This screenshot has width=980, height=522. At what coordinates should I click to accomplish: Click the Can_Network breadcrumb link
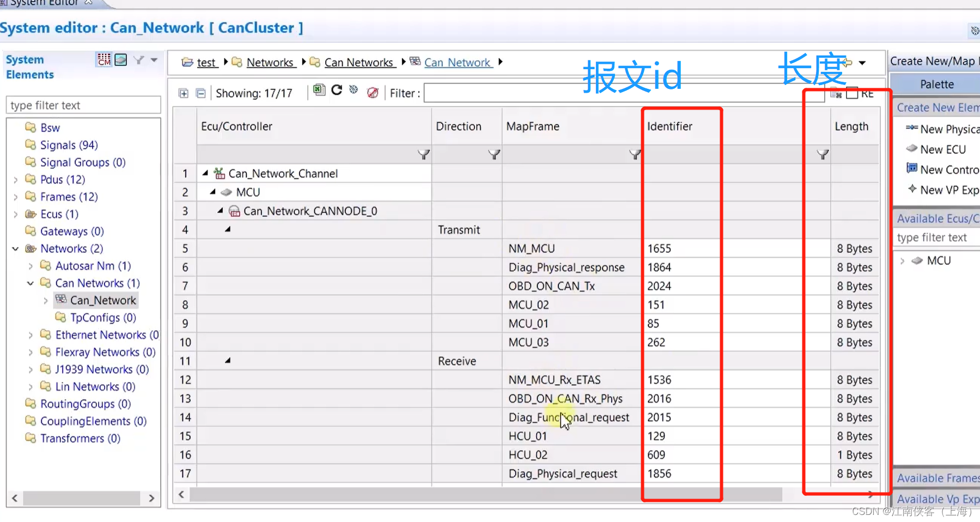458,63
